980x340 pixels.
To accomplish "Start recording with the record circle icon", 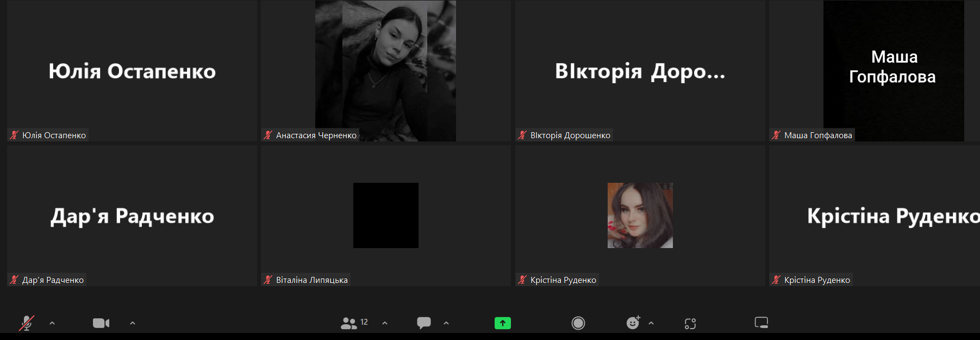I will pyautogui.click(x=578, y=323).
